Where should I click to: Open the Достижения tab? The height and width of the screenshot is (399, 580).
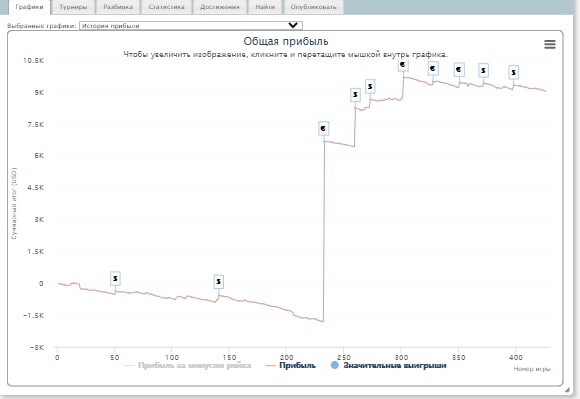(x=220, y=7)
